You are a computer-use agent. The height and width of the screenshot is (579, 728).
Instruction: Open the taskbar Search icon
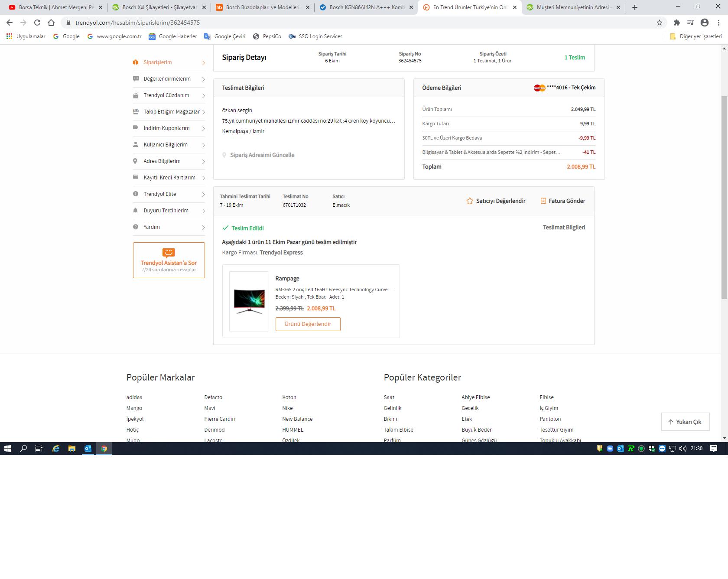pos(23,449)
